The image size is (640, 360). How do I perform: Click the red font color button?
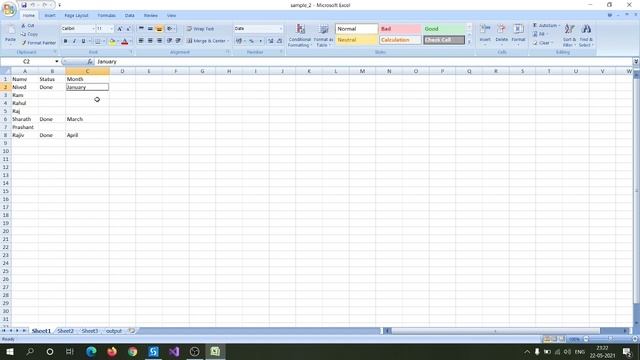pos(124,41)
